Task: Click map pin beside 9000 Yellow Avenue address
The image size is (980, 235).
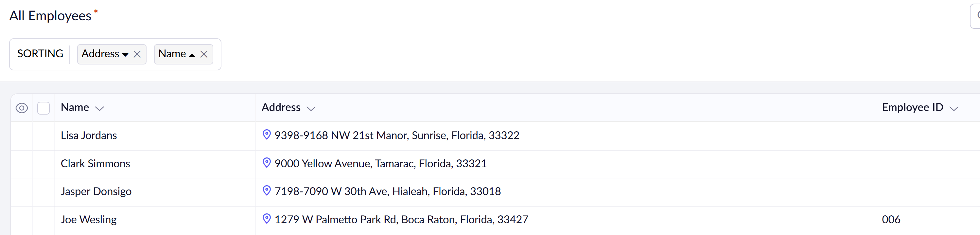Action: coord(267,163)
